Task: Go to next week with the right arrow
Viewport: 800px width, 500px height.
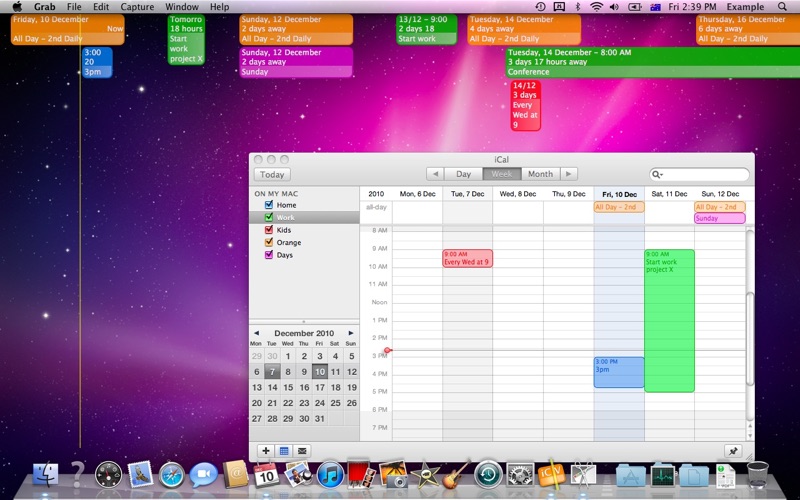Action: click(x=569, y=174)
